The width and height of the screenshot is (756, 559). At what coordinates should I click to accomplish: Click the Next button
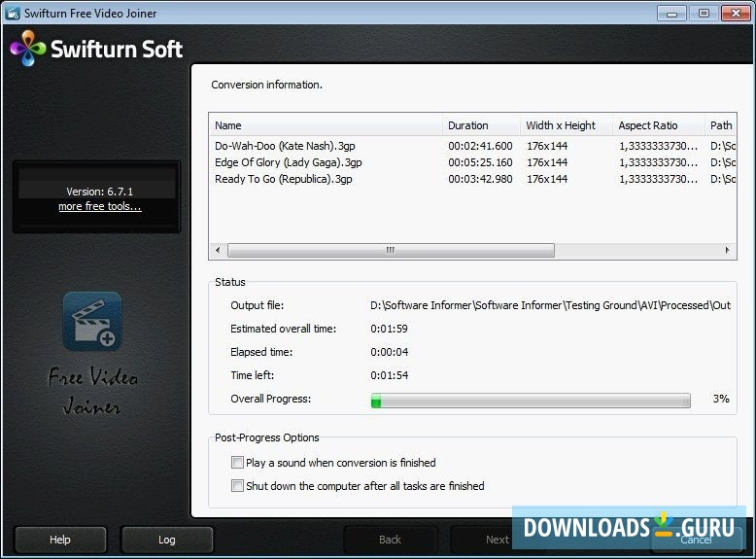click(498, 540)
